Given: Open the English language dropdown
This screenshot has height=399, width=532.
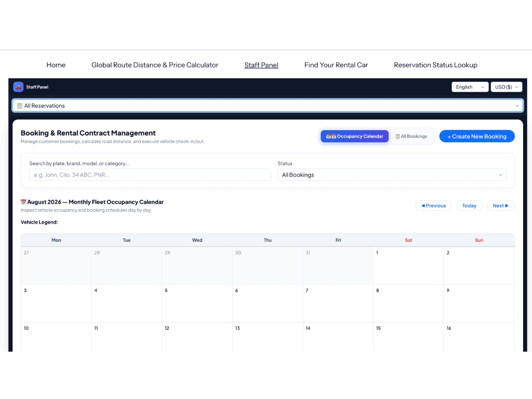Looking at the screenshot, I should click(470, 87).
